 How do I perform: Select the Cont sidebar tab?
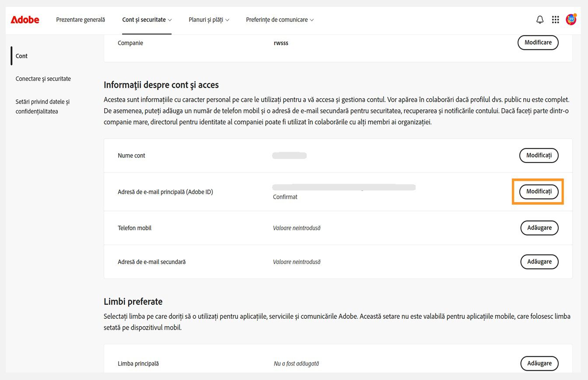pos(21,56)
